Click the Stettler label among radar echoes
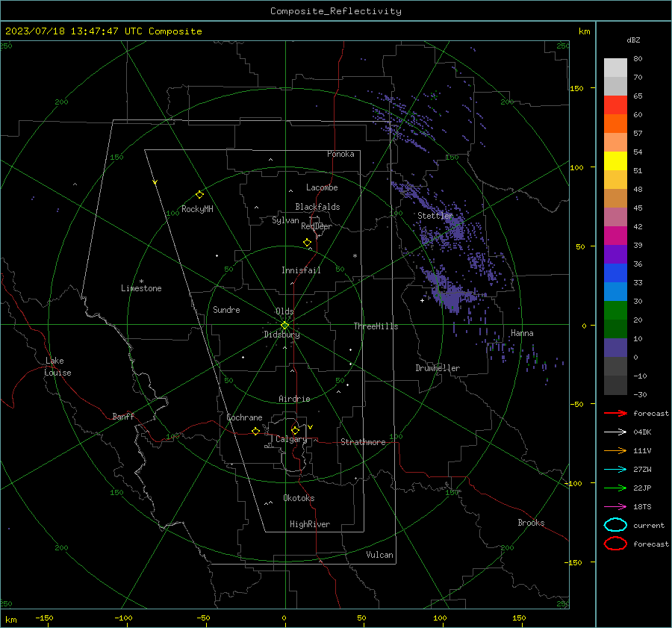Screen dimensions: 672x628 pos(435,216)
